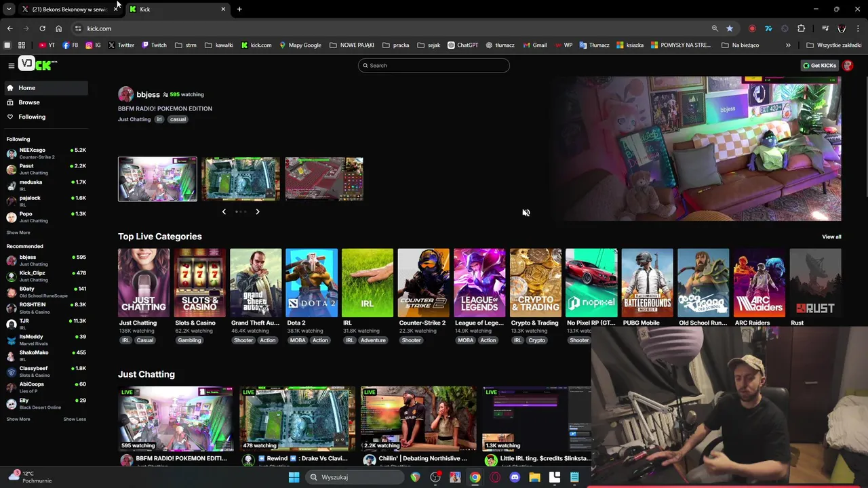Open a new browser tab
Screen dimensions: 868x488
[239, 9]
